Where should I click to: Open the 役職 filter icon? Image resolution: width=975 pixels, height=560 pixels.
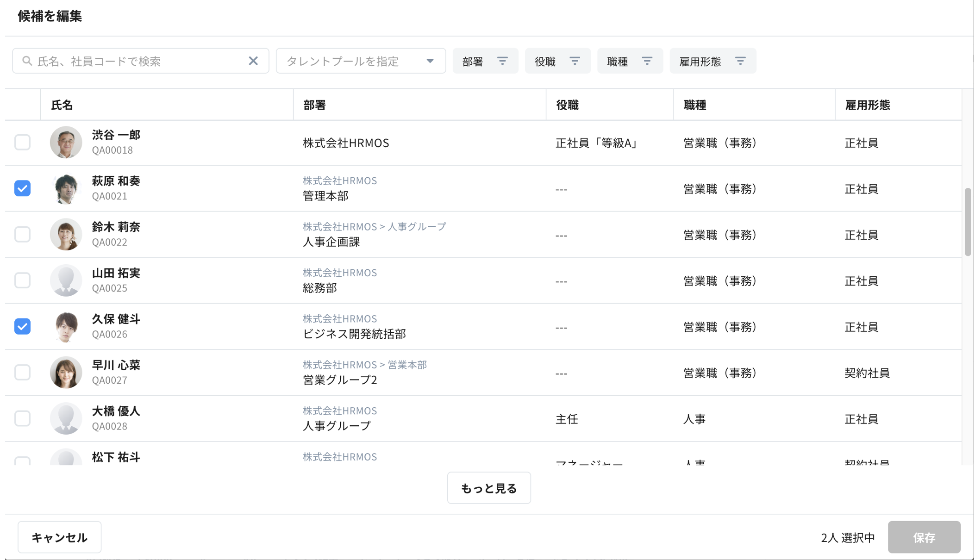tap(575, 61)
